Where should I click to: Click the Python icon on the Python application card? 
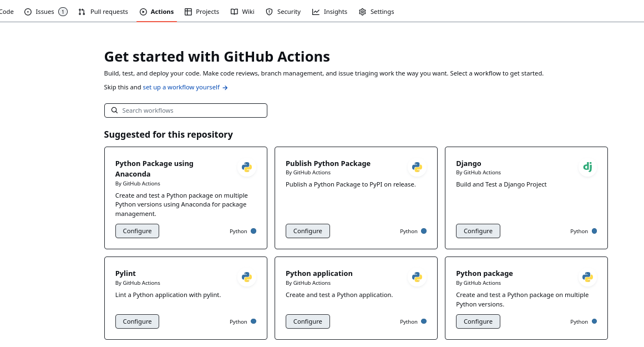(x=417, y=276)
